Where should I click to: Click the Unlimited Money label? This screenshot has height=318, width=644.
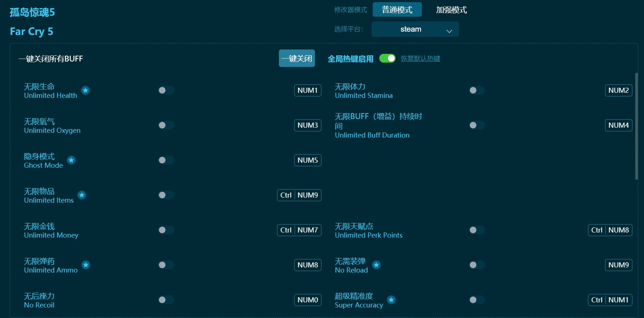coord(51,231)
